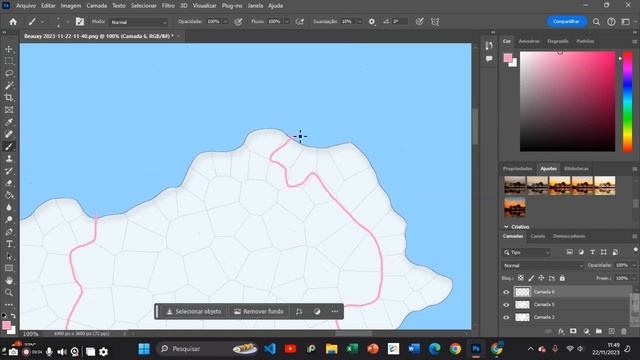Select the Magic Wand tool
This screenshot has width=640, height=360.
[9, 85]
